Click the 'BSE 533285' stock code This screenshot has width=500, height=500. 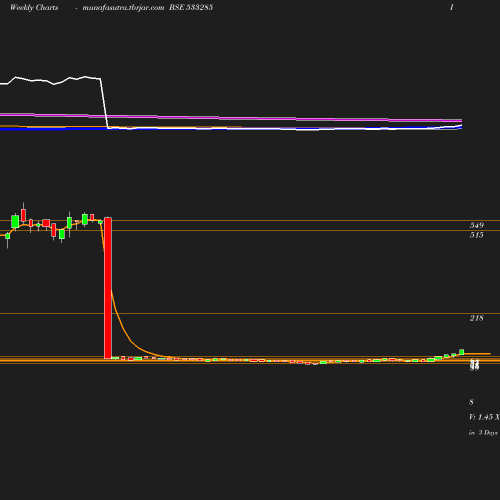click(x=191, y=7)
